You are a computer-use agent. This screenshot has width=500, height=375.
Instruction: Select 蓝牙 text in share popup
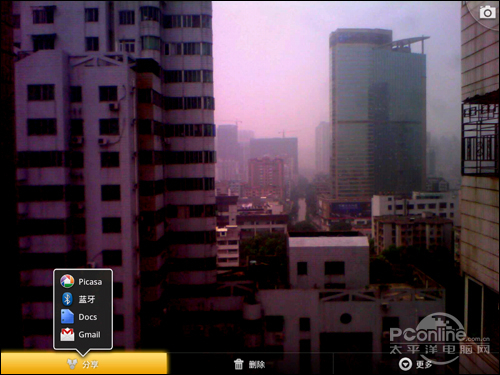pos(87,299)
